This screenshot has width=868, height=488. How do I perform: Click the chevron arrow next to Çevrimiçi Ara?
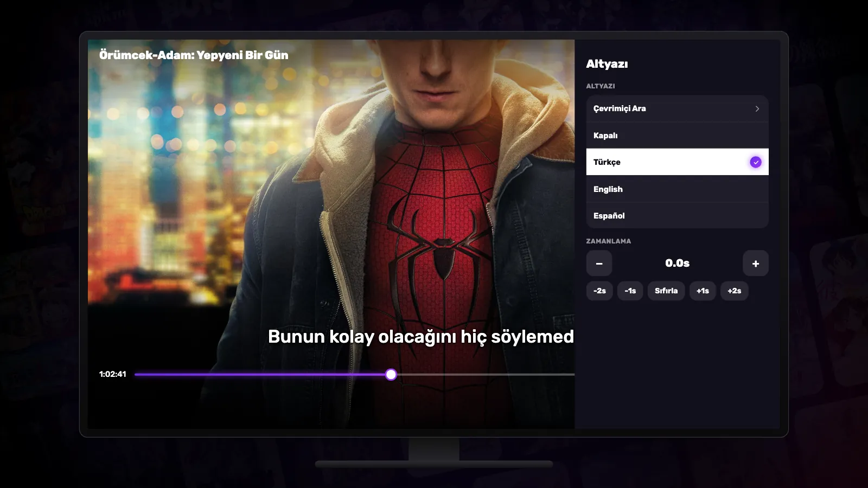point(757,109)
